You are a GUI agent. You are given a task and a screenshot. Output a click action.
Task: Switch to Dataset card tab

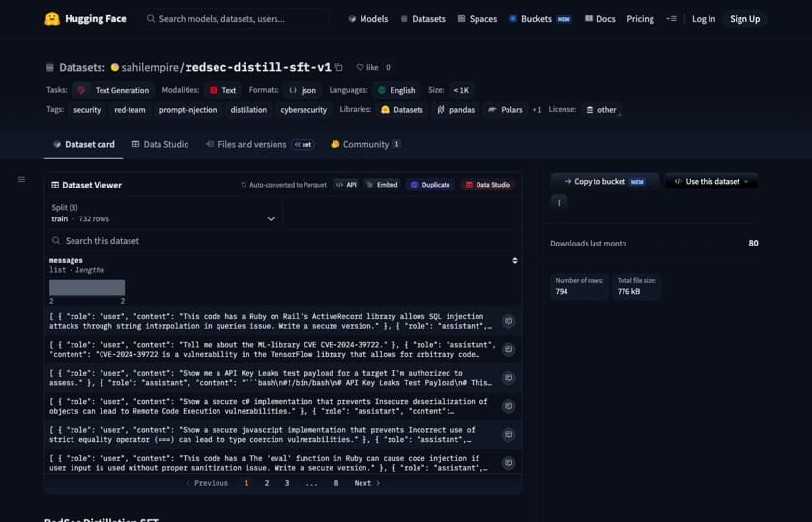84,144
